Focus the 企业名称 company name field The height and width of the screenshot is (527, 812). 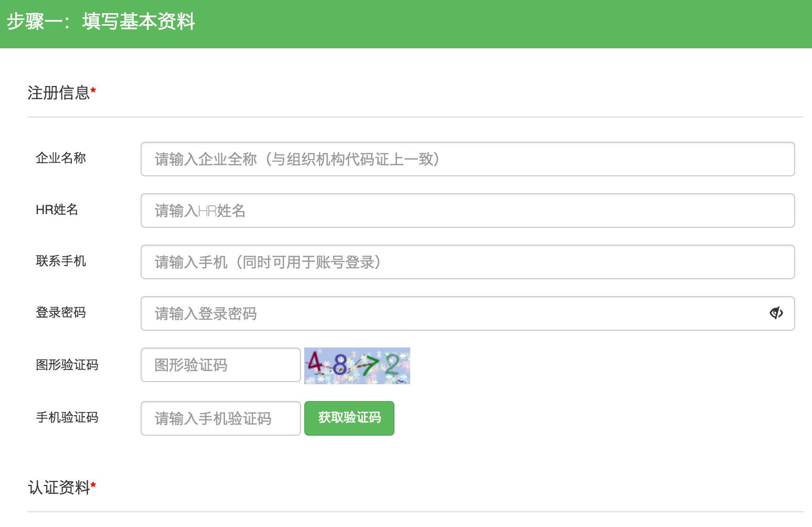[x=467, y=159]
